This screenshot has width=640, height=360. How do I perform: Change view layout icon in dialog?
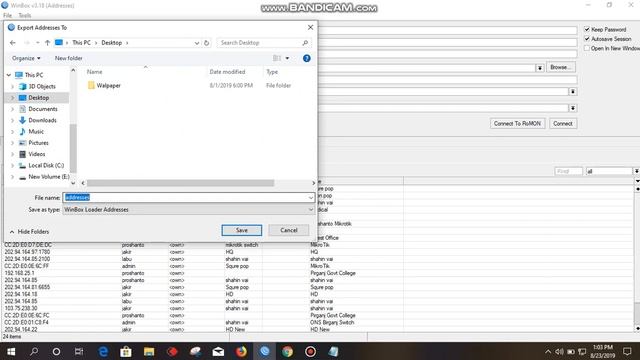(277, 58)
